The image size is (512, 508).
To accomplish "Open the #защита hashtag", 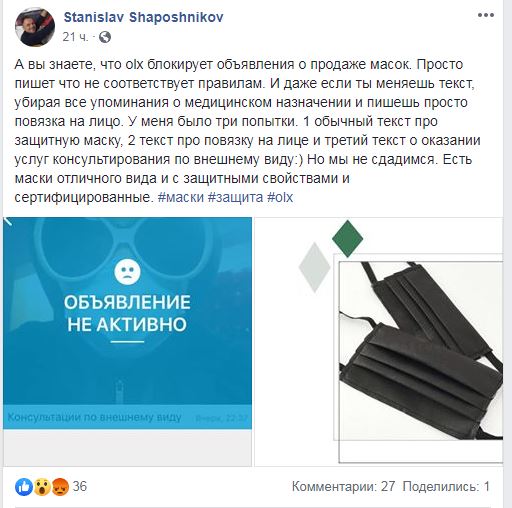I will (x=235, y=197).
